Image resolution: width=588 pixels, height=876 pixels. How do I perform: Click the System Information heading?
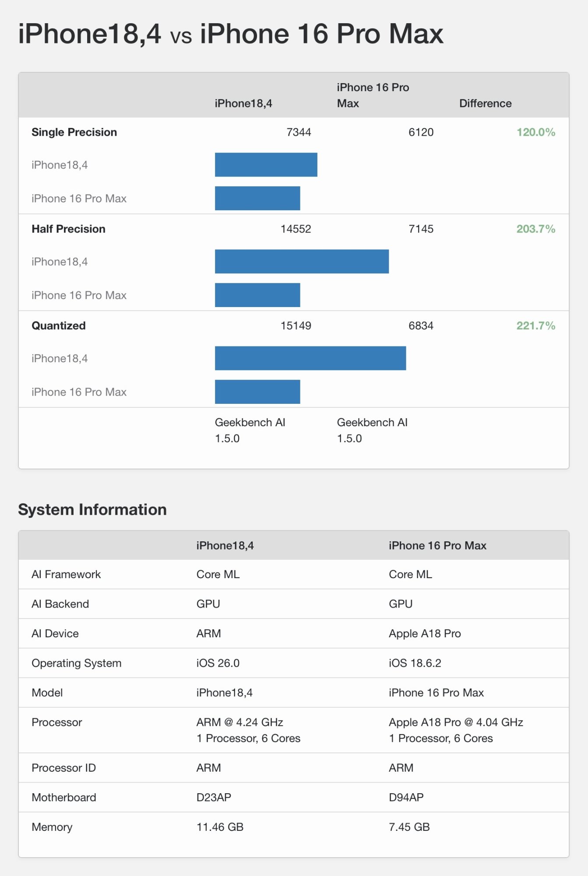click(92, 510)
